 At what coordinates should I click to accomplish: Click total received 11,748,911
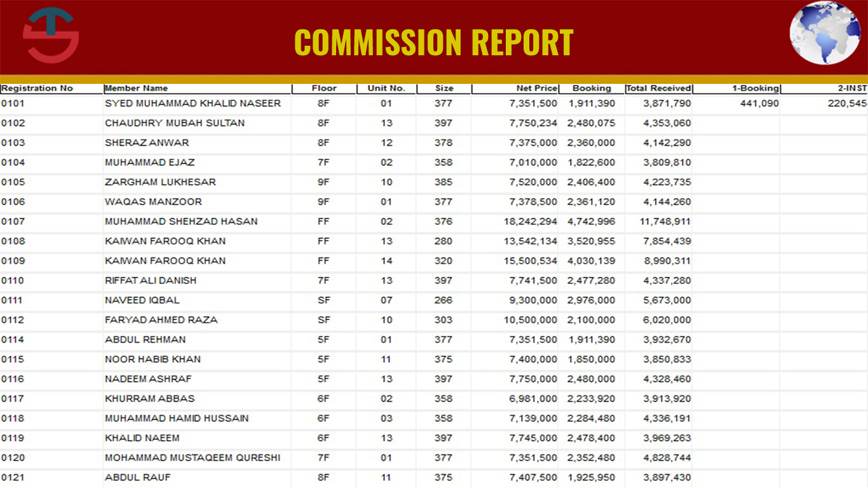point(665,221)
